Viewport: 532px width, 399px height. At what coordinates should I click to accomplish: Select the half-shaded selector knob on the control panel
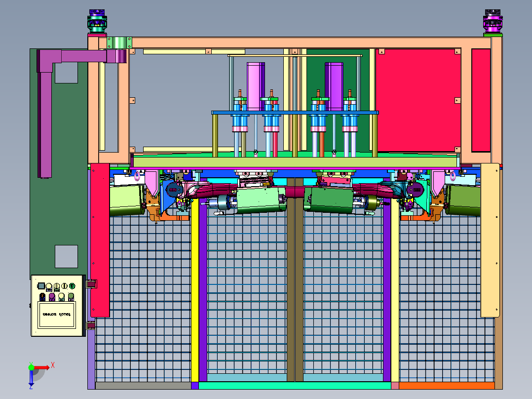coord(64,286)
